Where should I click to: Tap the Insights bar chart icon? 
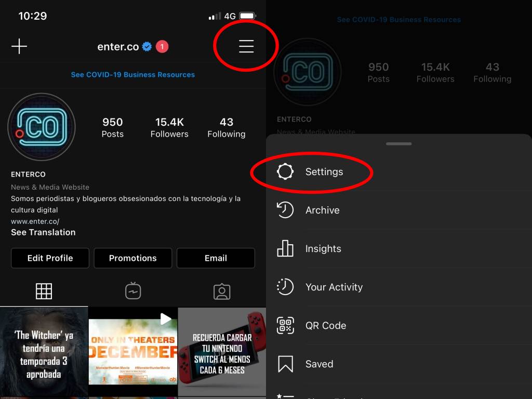[x=285, y=248]
